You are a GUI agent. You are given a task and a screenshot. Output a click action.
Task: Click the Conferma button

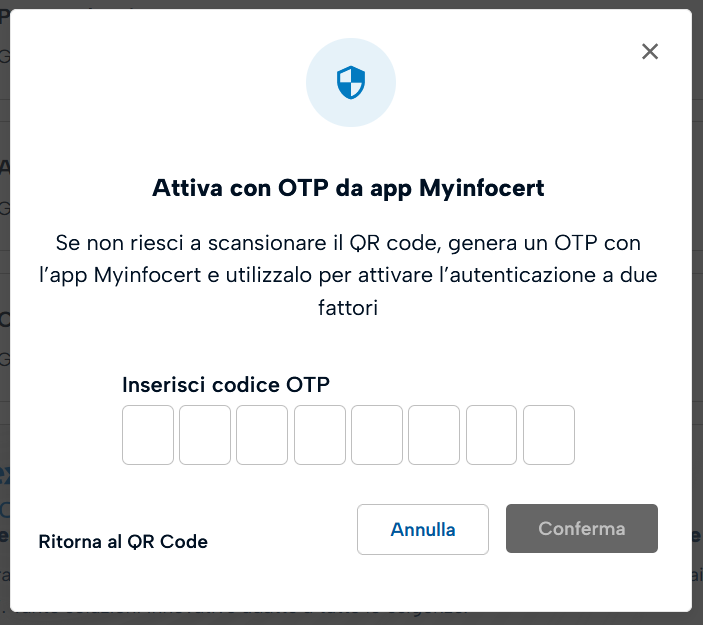(582, 529)
